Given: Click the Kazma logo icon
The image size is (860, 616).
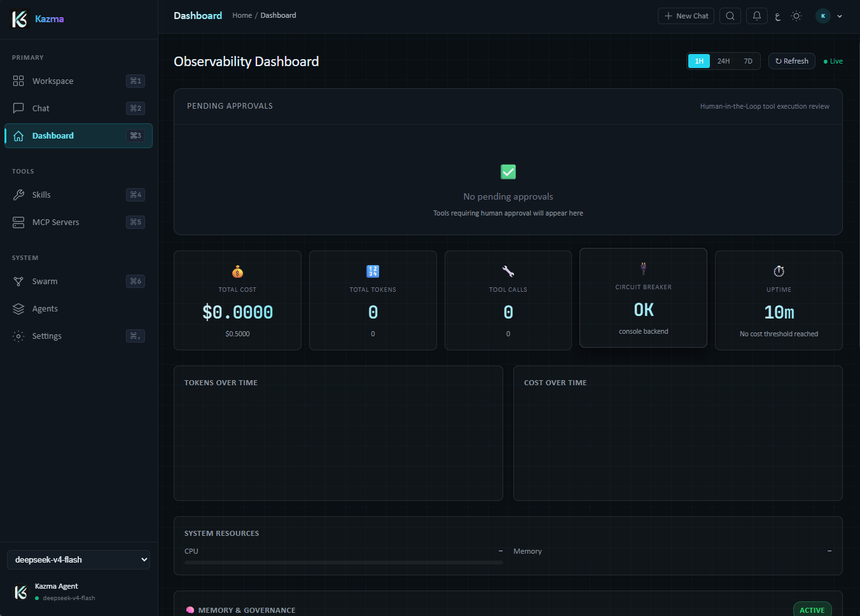Looking at the screenshot, I should (x=20, y=19).
